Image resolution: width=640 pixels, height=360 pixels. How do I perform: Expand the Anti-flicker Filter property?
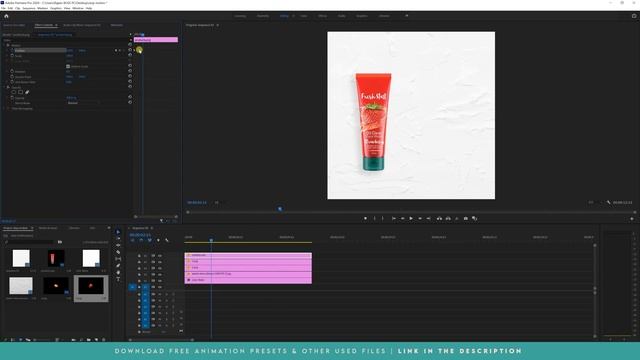click(8, 82)
